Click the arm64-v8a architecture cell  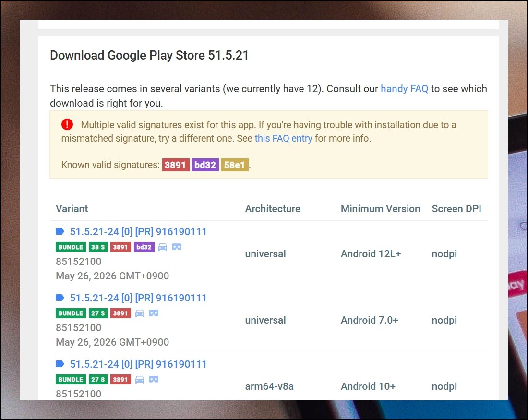[x=269, y=386]
